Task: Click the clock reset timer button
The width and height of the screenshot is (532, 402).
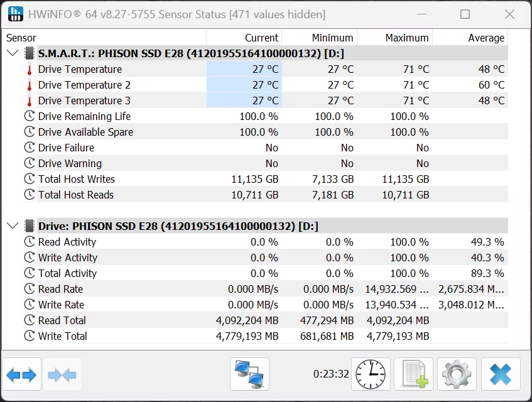Action: click(x=371, y=374)
